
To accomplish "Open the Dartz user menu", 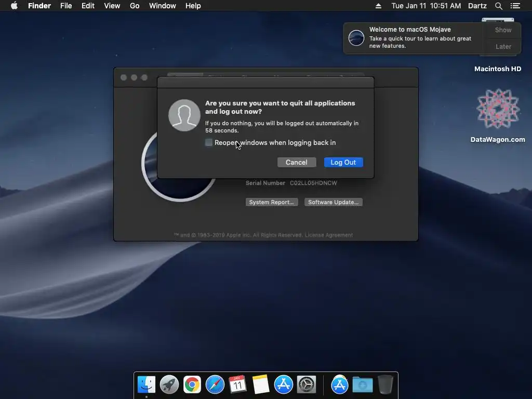I will pyautogui.click(x=477, y=6).
